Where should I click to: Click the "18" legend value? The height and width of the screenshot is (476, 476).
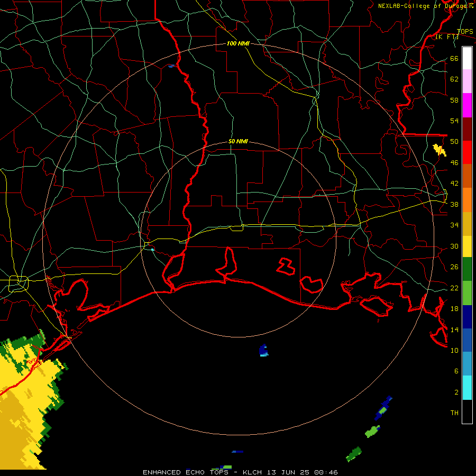click(x=454, y=309)
